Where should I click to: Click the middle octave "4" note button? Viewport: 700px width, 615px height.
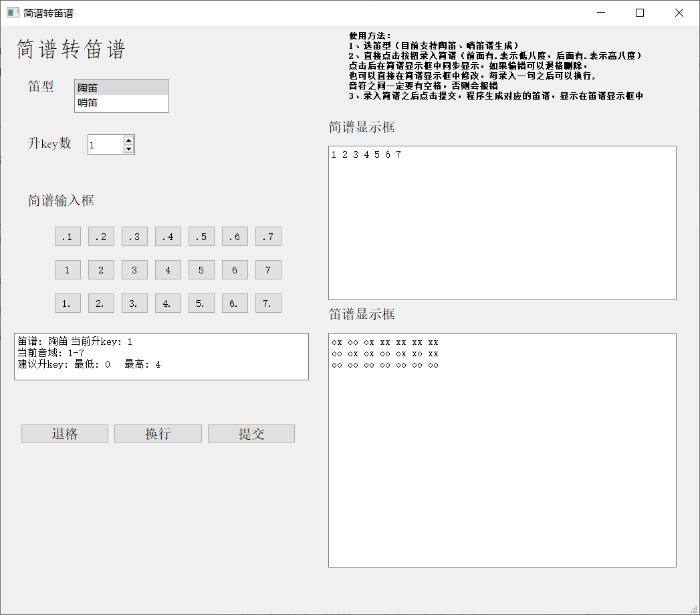tap(168, 269)
